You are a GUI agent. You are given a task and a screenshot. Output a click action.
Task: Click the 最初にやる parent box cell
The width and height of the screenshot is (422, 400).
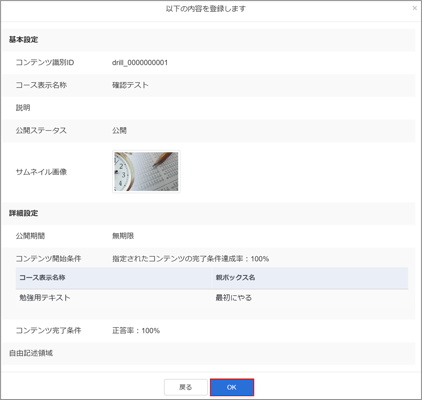click(233, 298)
